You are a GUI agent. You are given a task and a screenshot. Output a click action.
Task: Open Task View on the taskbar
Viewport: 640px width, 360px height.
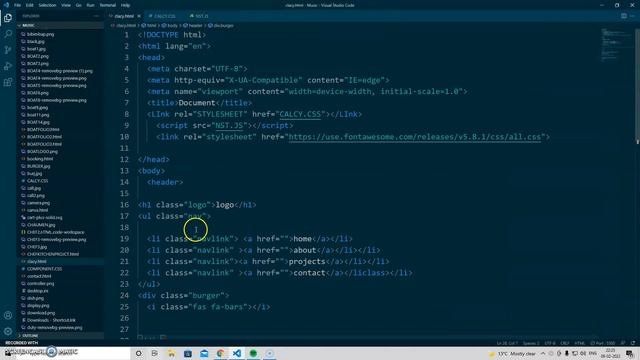click(154, 353)
